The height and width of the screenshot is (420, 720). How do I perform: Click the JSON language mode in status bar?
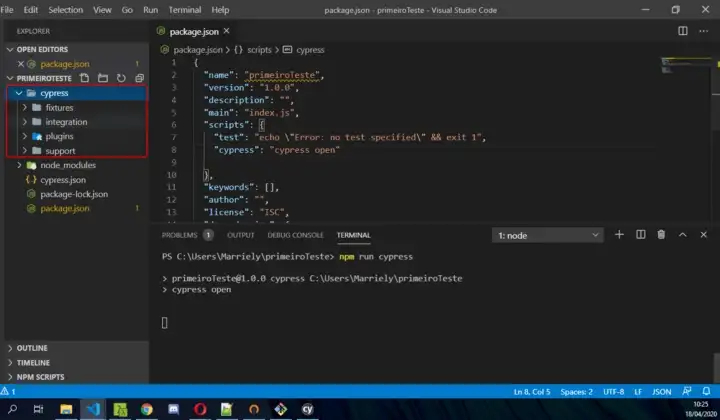coord(661,391)
